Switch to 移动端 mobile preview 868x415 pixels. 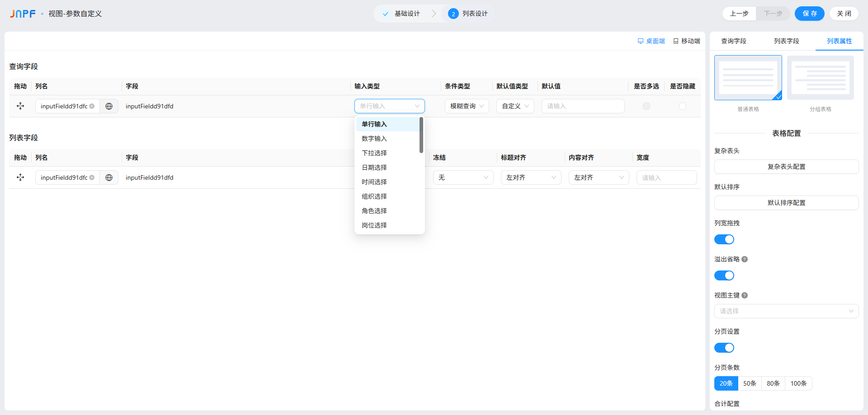click(687, 41)
